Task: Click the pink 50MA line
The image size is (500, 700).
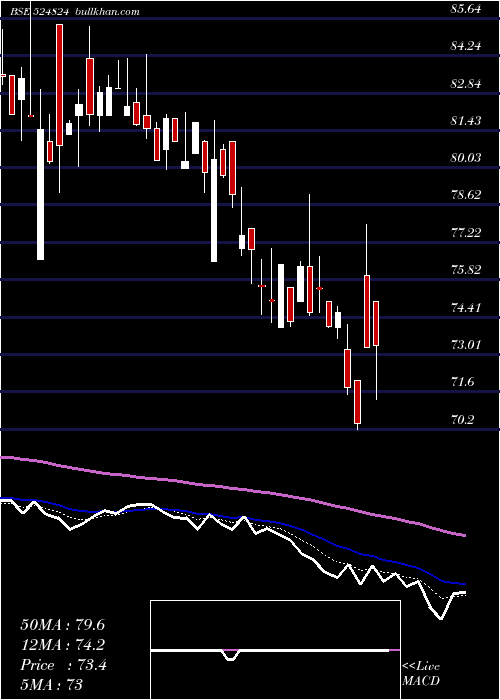Action: tap(233, 488)
